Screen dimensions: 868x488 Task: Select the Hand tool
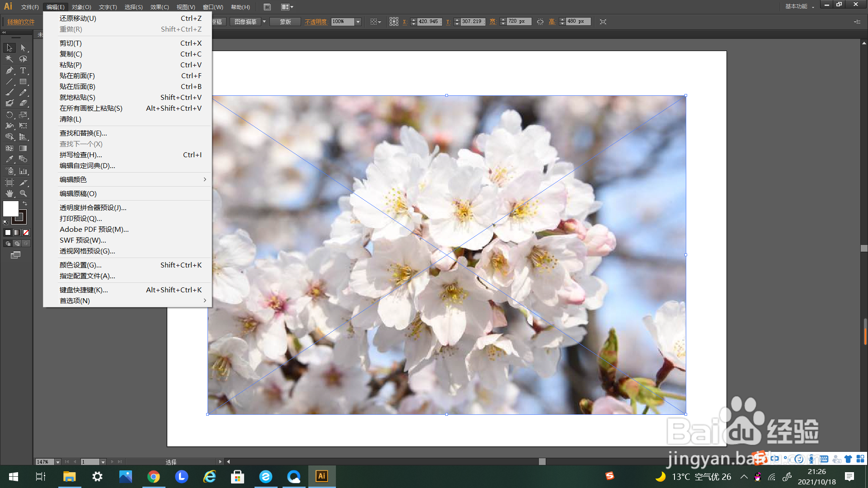(9, 193)
